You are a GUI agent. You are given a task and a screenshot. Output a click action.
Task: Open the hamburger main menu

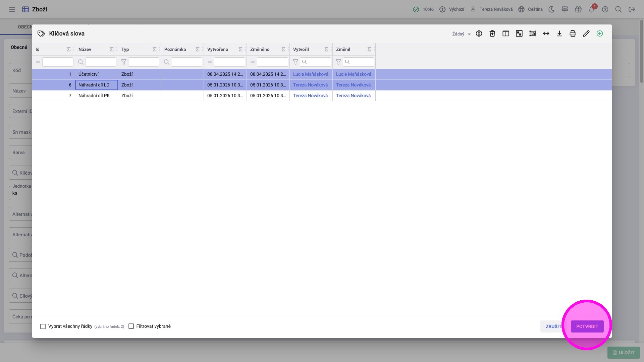[12, 9]
